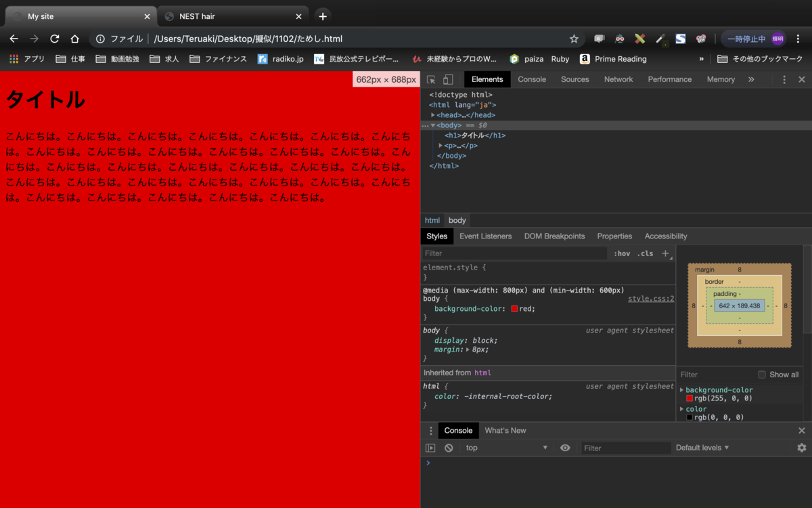Clear the console icon
812x508 pixels.
pyautogui.click(x=449, y=448)
